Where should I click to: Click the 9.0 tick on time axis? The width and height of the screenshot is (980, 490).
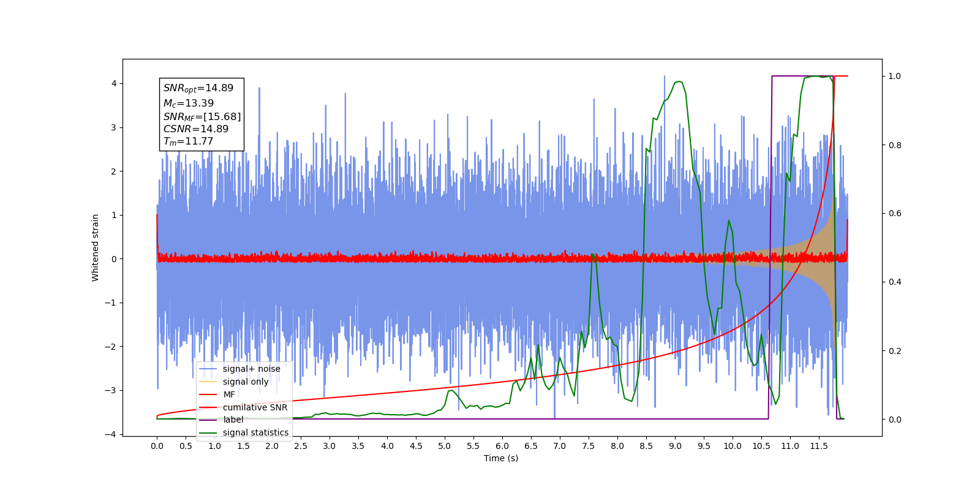(x=675, y=446)
